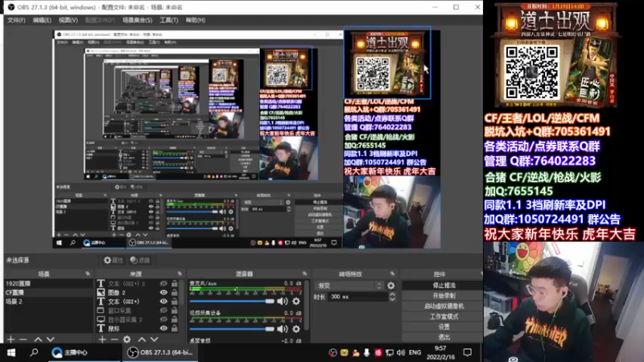The height and width of the screenshot is (362, 644).
Task: Hide the 文本 (GDI+) source eye
Action: (x=163, y=301)
